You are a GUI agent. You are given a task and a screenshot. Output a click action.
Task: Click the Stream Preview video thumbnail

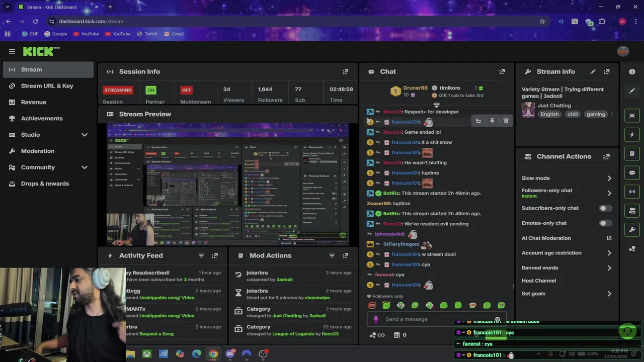coord(227,184)
